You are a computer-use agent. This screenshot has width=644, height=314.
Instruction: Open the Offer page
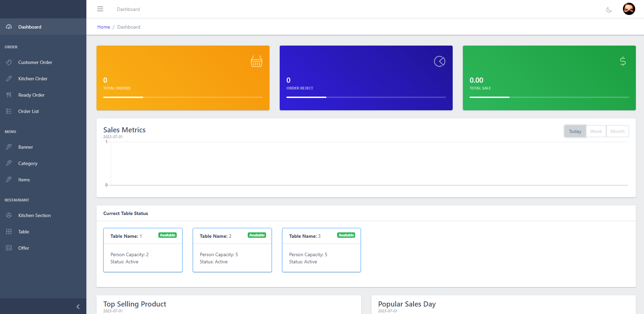43,248
